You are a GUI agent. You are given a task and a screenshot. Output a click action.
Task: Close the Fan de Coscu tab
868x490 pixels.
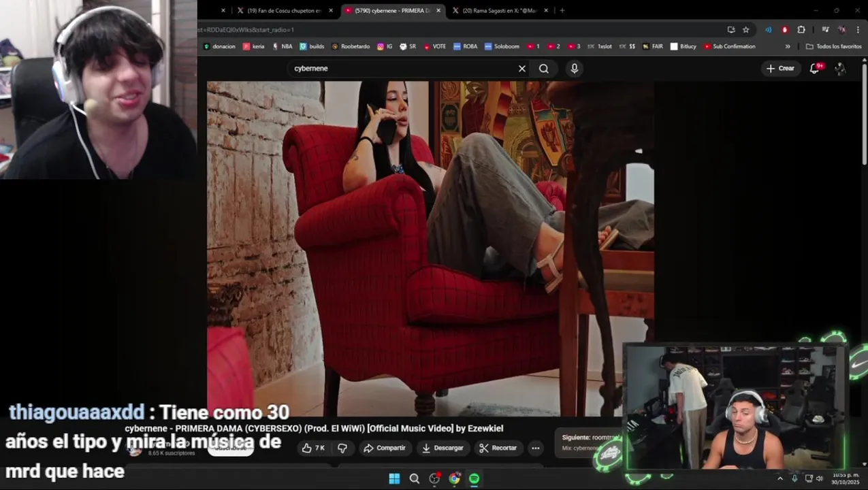click(331, 10)
